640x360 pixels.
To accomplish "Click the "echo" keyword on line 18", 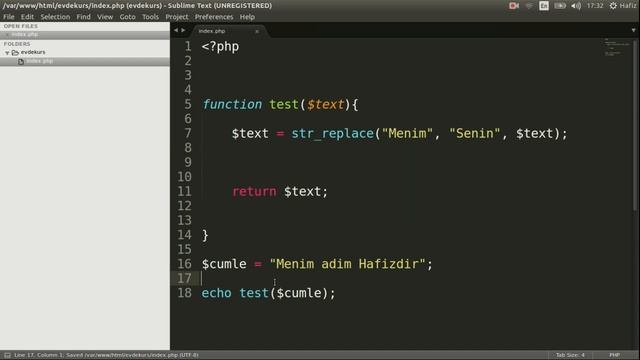I will (x=216, y=293).
